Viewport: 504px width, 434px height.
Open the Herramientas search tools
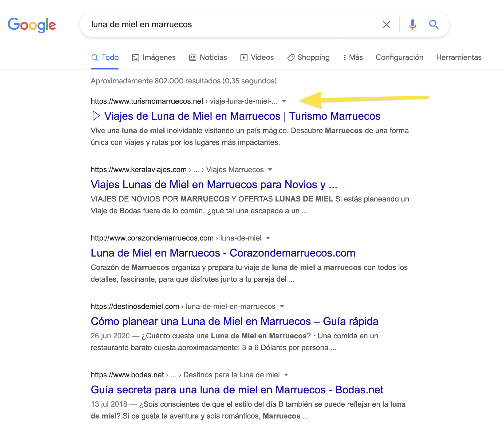coord(459,57)
